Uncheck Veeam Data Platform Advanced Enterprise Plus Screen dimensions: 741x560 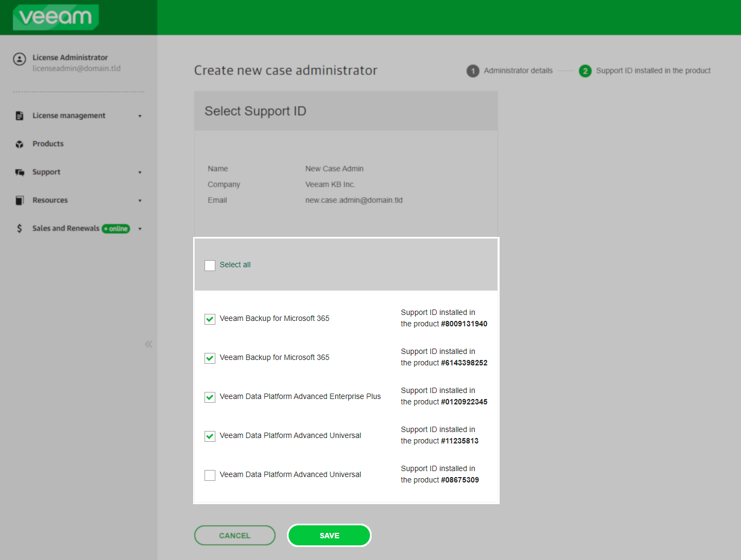coord(210,397)
